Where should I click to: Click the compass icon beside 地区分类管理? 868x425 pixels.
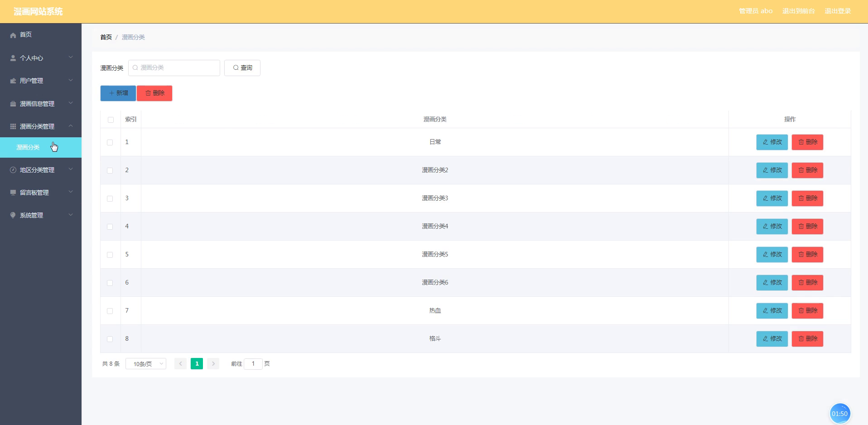point(13,170)
